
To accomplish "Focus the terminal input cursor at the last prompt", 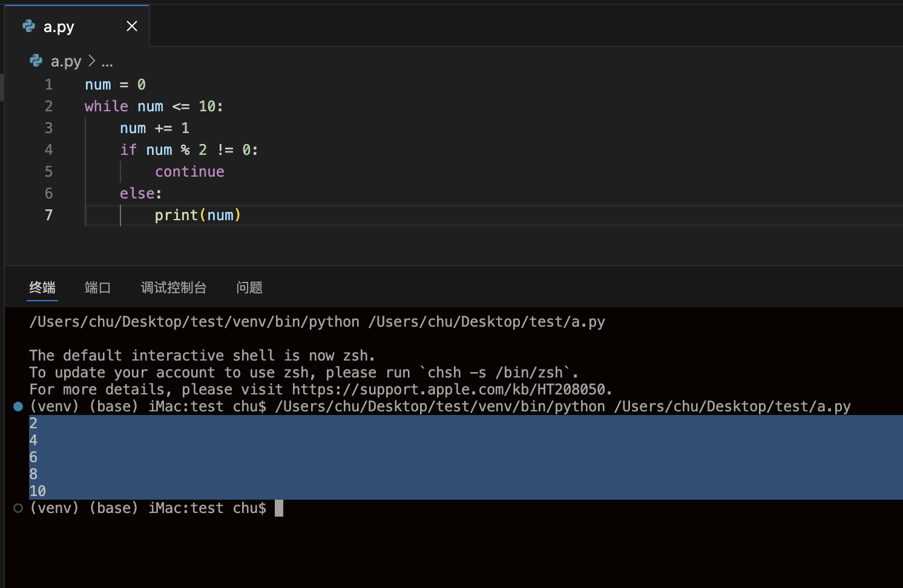I will pyautogui.click(x=279, y=508).
